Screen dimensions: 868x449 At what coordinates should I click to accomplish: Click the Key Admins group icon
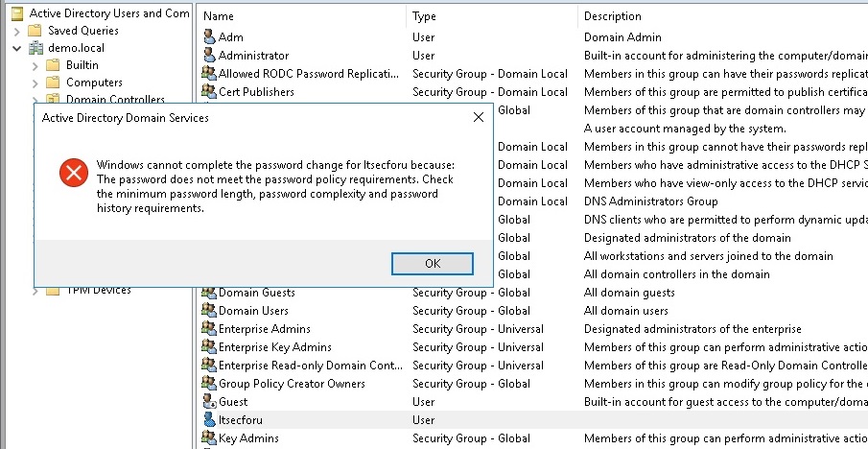pos(210,438)
